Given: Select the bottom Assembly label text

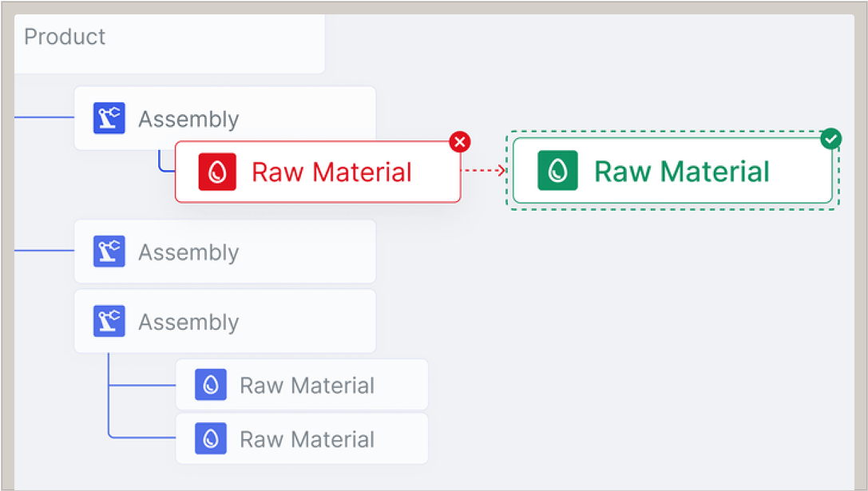Looking at the screenshot, I should point(188,323).
